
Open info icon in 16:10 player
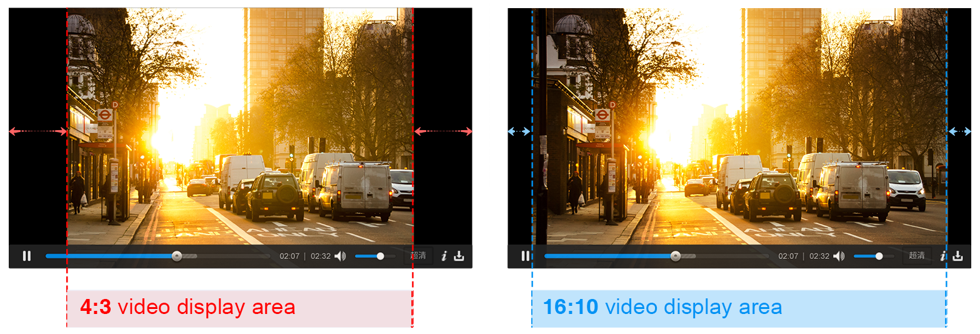942,256
